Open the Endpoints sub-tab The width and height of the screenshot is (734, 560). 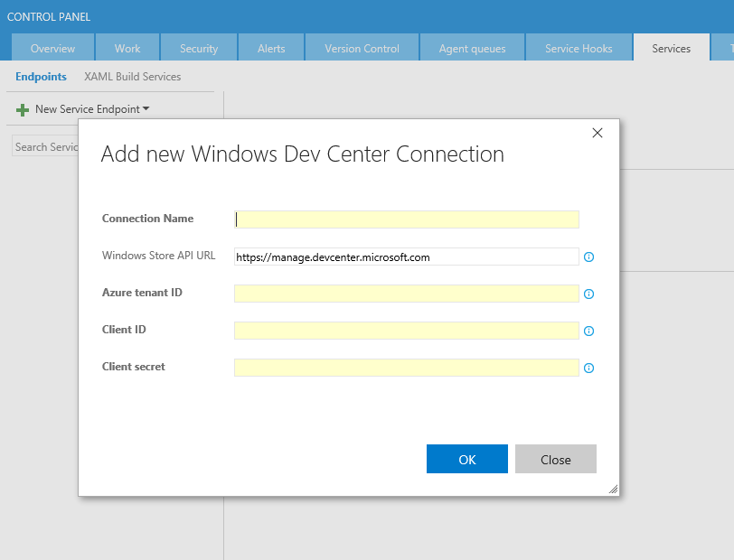pos(42,76)
